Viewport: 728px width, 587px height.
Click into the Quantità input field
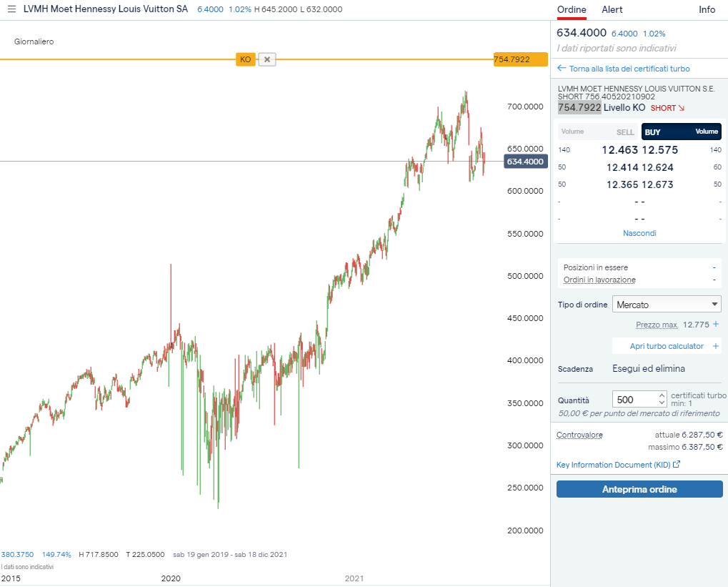click(634, 400)
